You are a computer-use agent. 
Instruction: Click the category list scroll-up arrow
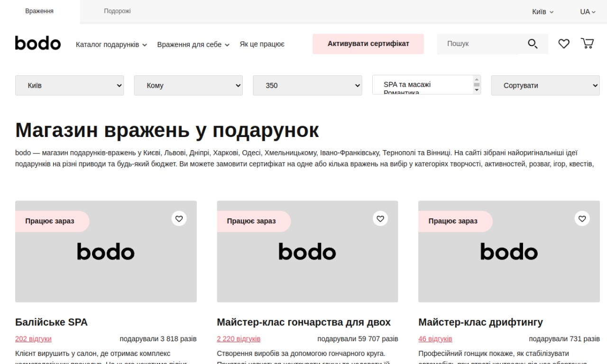tap(477, 80)
